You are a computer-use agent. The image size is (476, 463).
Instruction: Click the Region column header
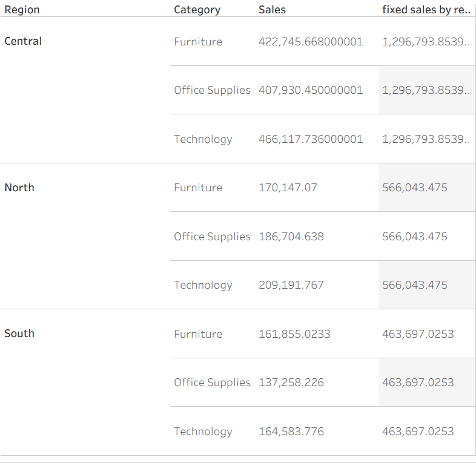coord(22,10)
